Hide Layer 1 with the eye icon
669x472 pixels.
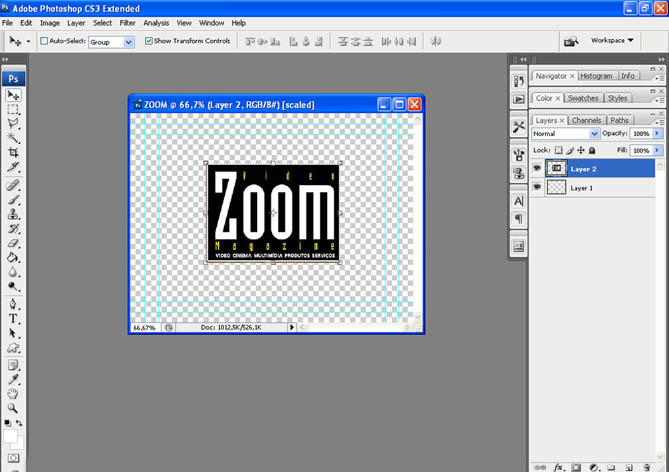(x=538, y=188)
